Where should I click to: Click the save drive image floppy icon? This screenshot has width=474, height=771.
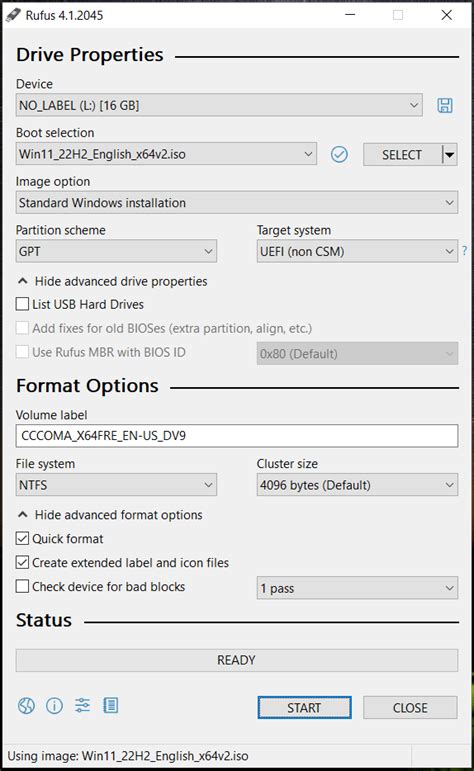pos(445,105)
